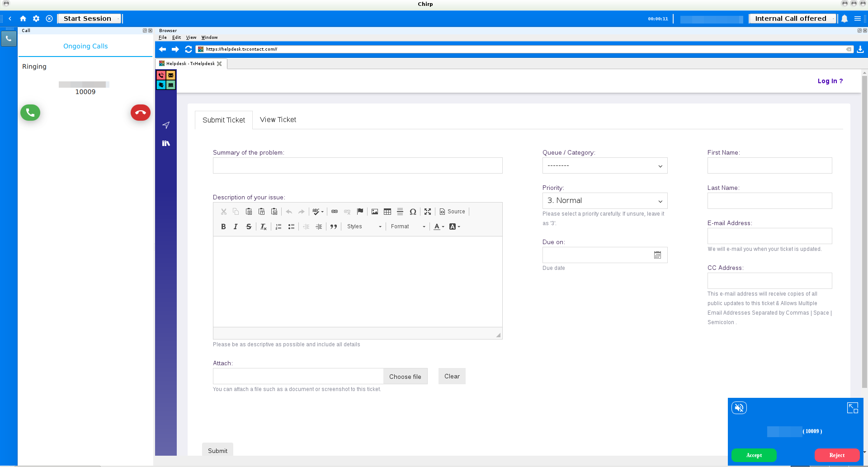Switch to the View Ticket tab
This screenshot has height=467, width=868.
(x=278, y=120)
